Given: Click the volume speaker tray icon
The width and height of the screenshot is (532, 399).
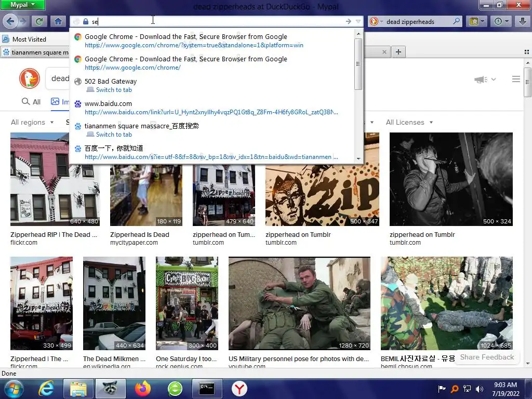Looking at the screenshot, I should (x=480, y=389).
